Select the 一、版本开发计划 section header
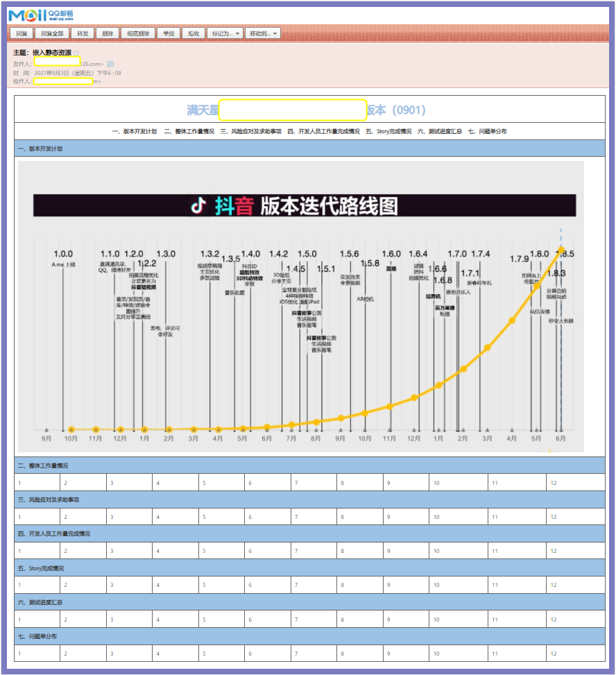616x675 pixels. (309, 148)
